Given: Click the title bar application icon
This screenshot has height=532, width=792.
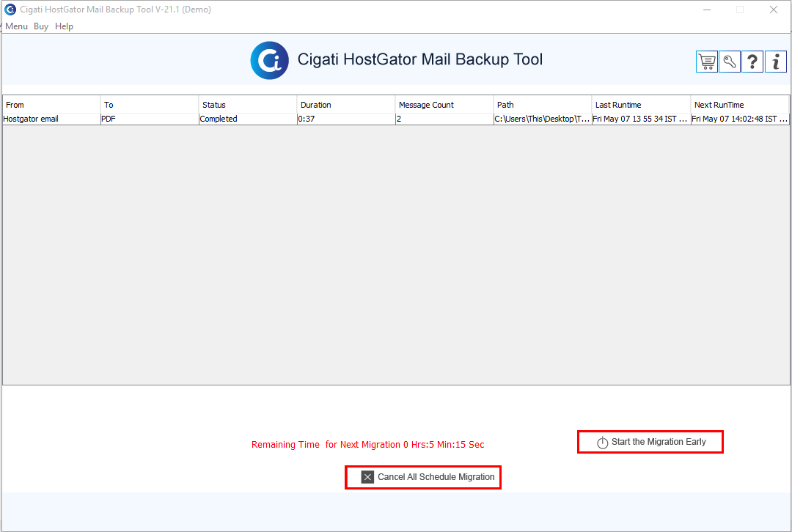Looking at the screenshot, I should click(10, 9).
